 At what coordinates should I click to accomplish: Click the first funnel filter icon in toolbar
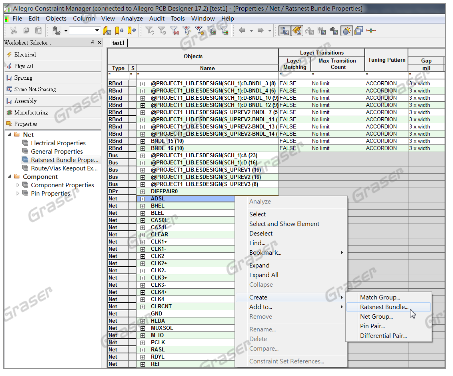point(150,31)
